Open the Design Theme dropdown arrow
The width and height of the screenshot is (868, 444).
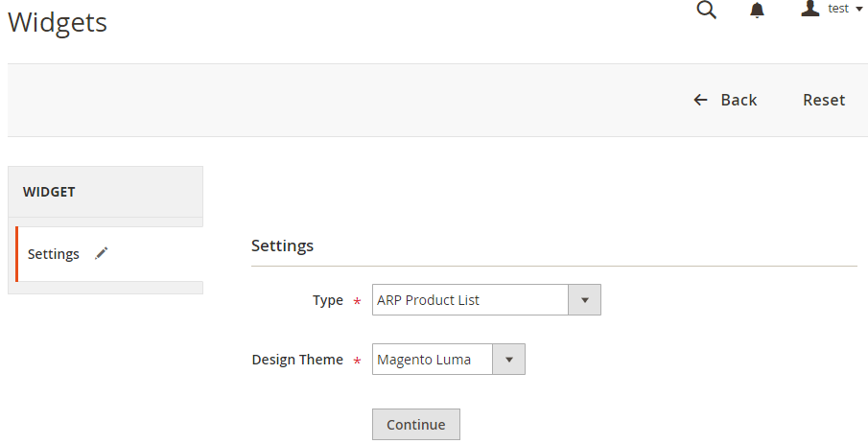(x=508, y=360)
